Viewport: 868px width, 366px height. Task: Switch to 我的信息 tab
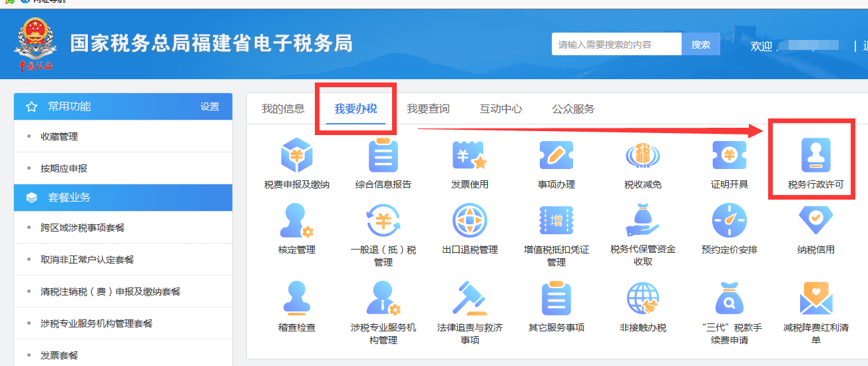pyautogui.click(x=283, y=109)
